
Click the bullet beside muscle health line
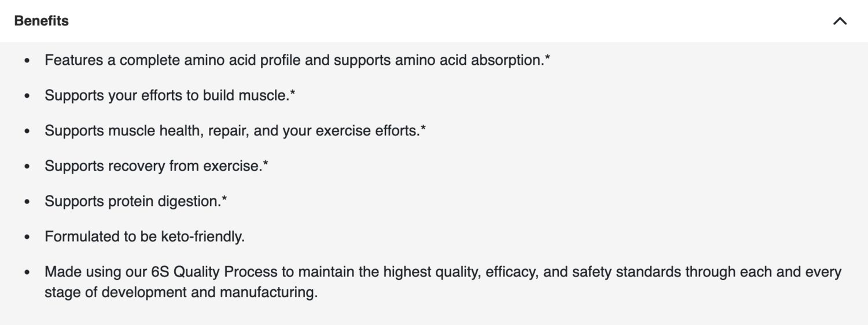(27, 131)
